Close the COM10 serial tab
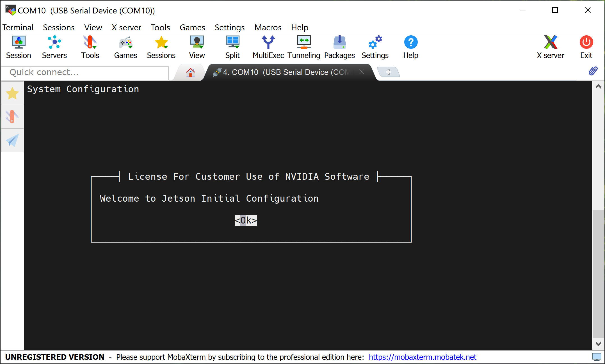The height and width of the screenshot is (364, 605). [x=362, y=72]
